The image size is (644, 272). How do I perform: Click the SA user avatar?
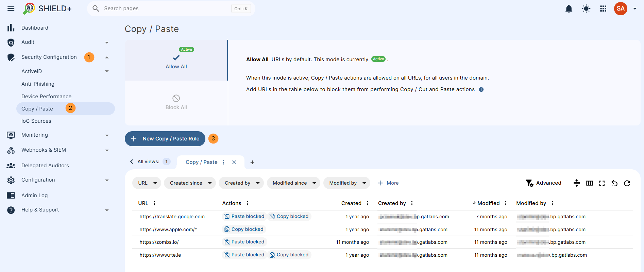coord(621,8)
